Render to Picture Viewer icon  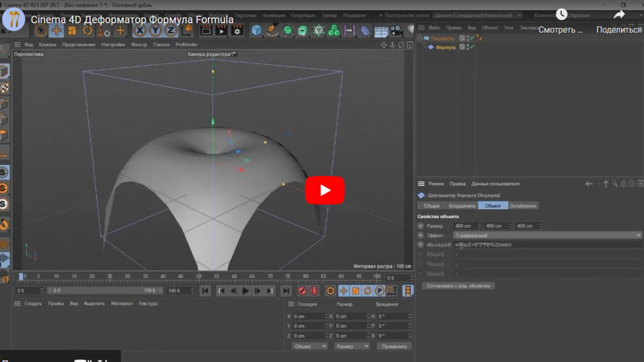coord(221,31)
